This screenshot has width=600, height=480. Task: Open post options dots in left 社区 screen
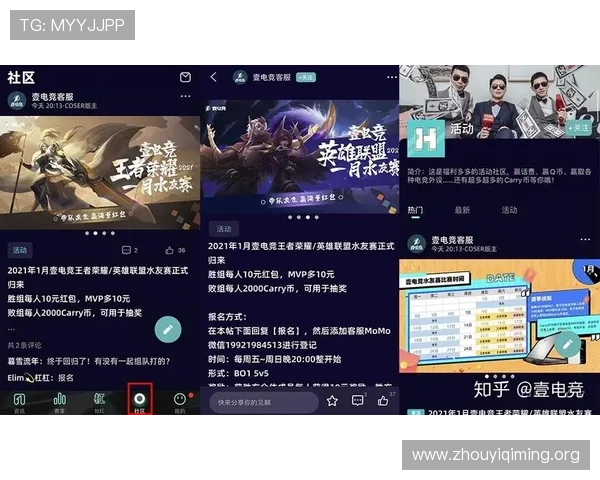pyautogui.click(x=186, y=96)
